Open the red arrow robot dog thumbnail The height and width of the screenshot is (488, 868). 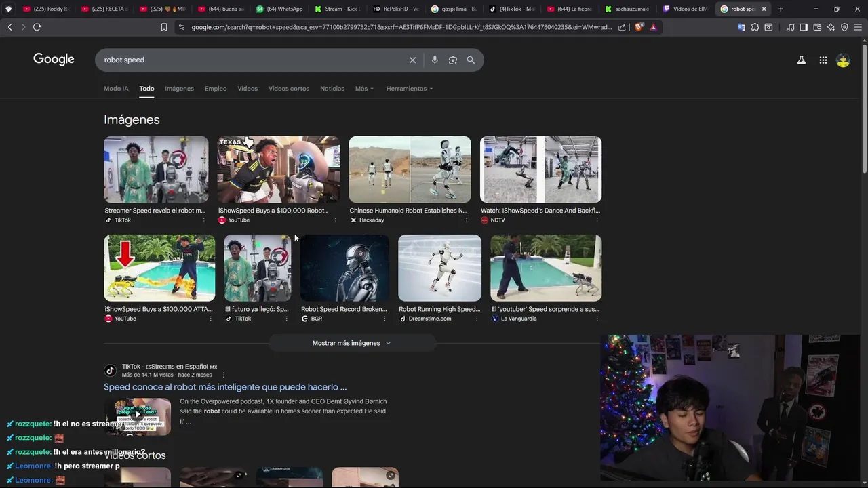pos(159,268)
